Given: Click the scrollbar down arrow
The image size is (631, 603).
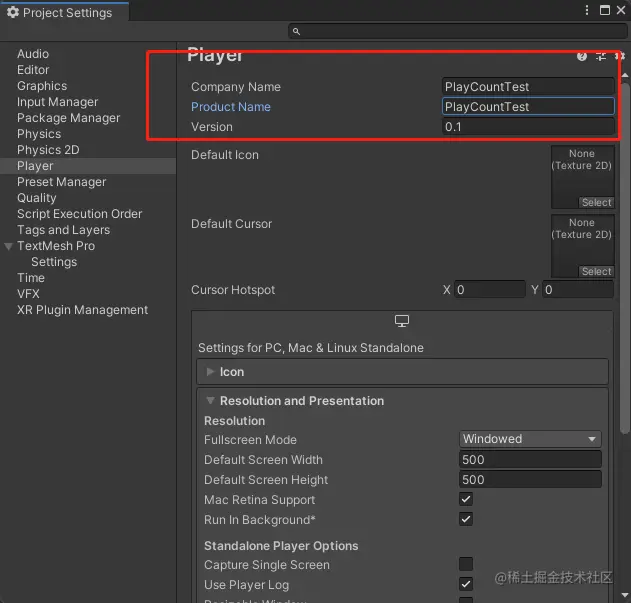Looking at the screenshot, I should click(625, 595).
